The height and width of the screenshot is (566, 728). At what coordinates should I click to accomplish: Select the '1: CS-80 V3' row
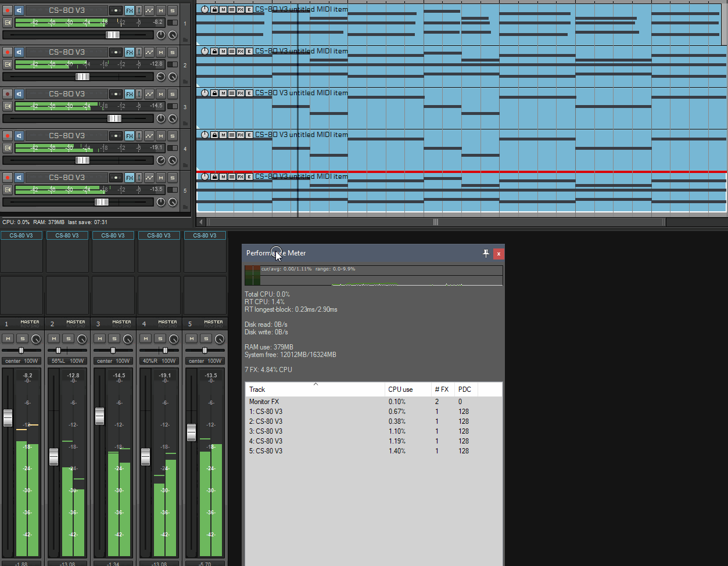(x=374, y=412)
